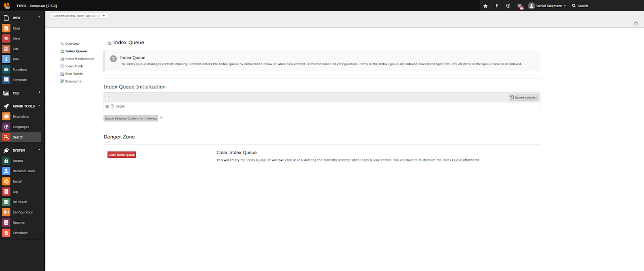The width and height of the screenshot is (644, 271).
Task: Open the Reports module icon
Action: (x=6, y=223)
